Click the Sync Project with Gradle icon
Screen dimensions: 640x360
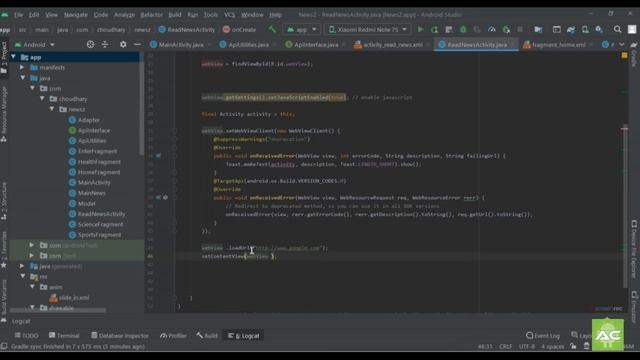point(571,29)
